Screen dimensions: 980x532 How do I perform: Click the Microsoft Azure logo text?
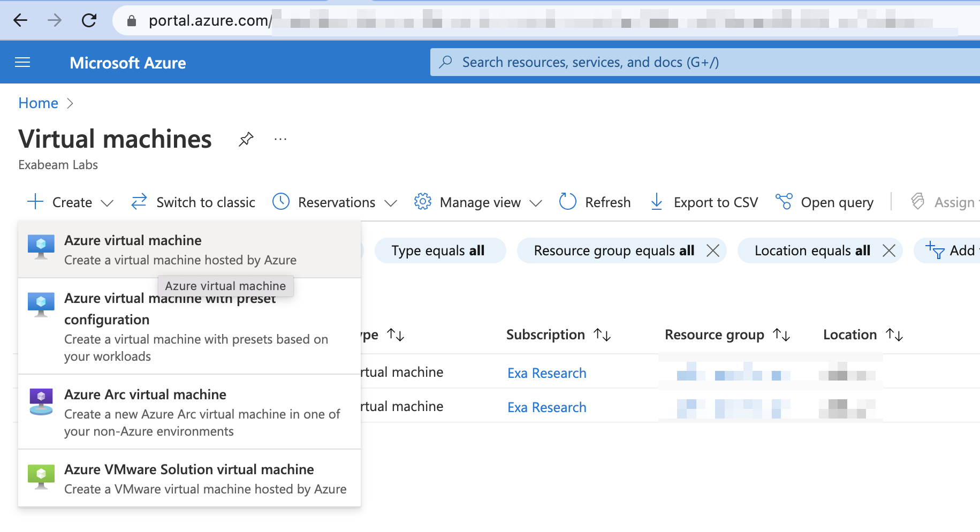[x=128, y=63]
